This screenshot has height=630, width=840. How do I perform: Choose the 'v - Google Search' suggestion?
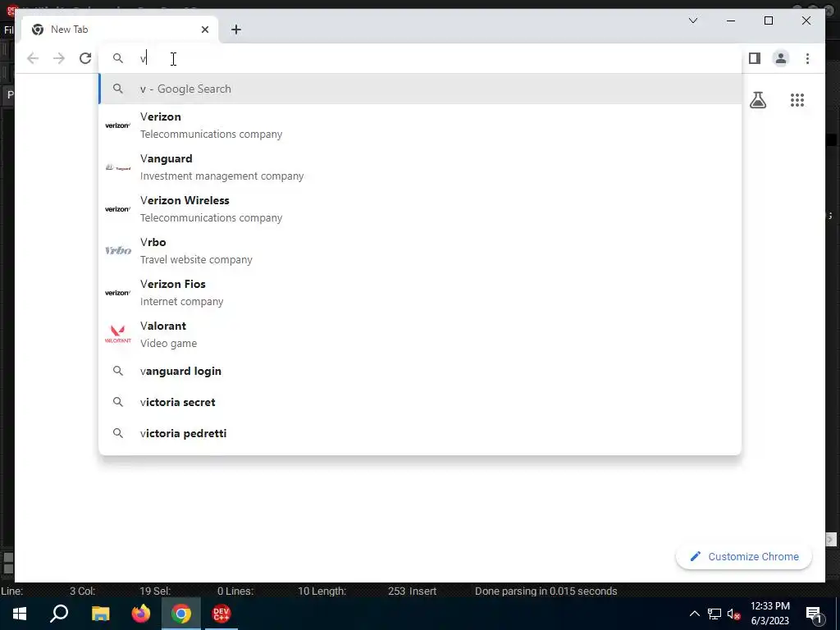click(x=420, y=89)
